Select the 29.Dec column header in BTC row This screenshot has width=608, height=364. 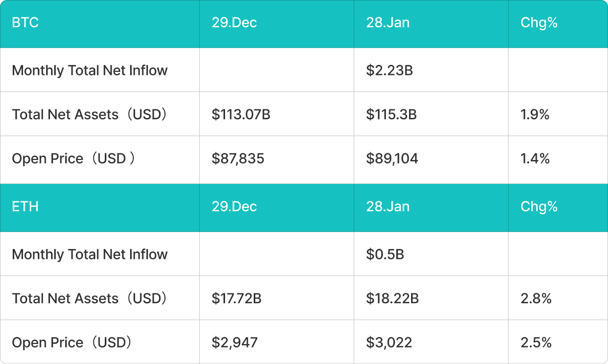(x=234, y=23)
